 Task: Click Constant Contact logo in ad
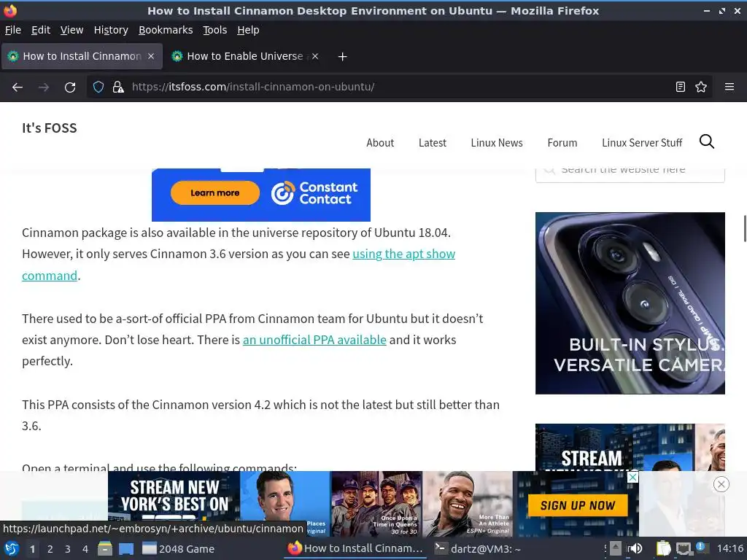click(x=314, y=192)
